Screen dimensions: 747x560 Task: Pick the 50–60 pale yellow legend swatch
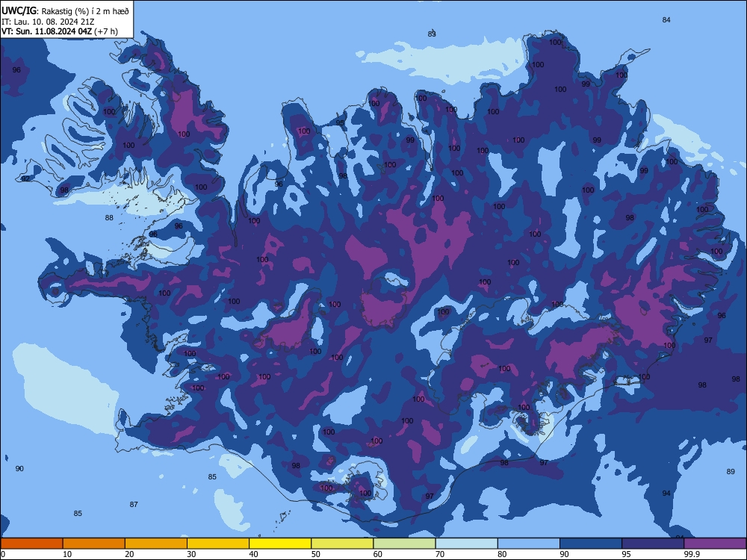(342, 544)
